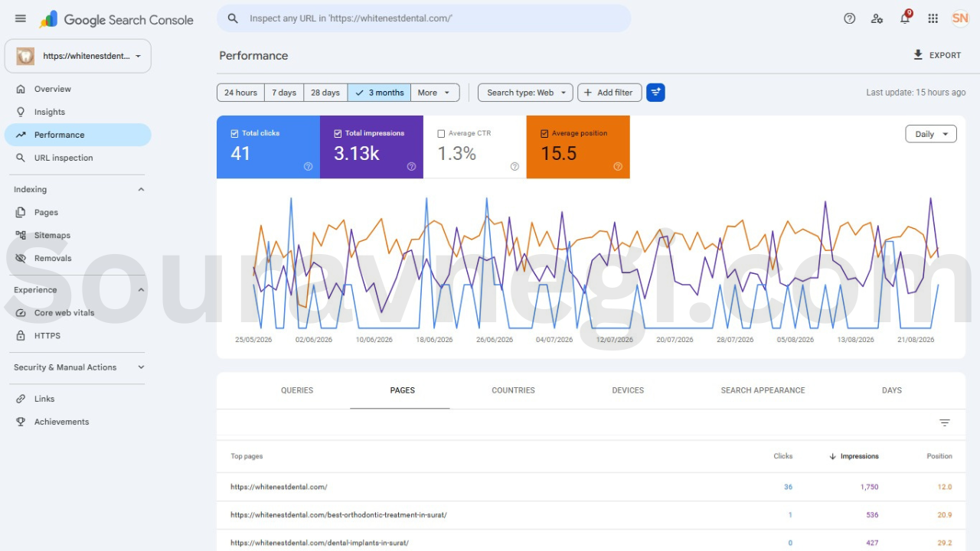The width and height of the screenshot is (980, 551).
Task: Open the Search type: Web dropdown
Action: coord(526,93)
